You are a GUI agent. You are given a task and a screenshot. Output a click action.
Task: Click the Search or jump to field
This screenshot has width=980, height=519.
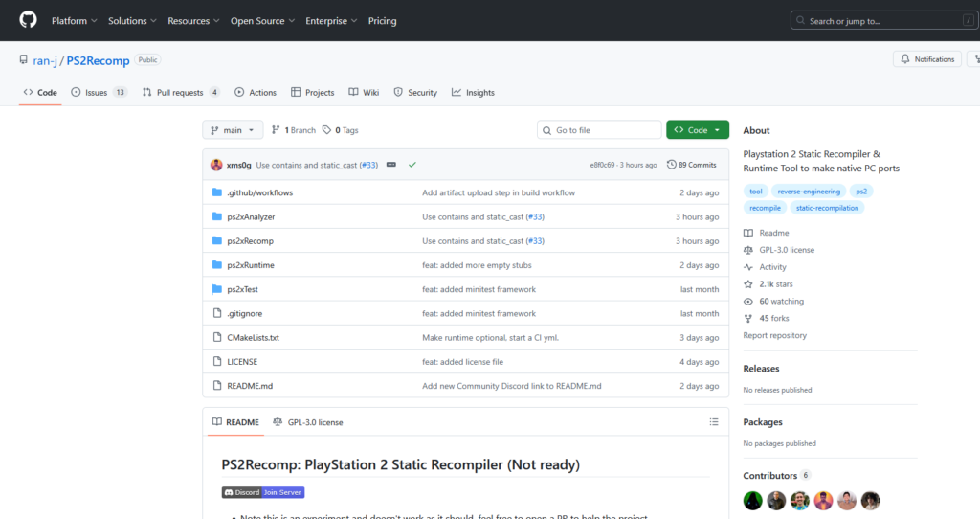[x=883, y=21]
